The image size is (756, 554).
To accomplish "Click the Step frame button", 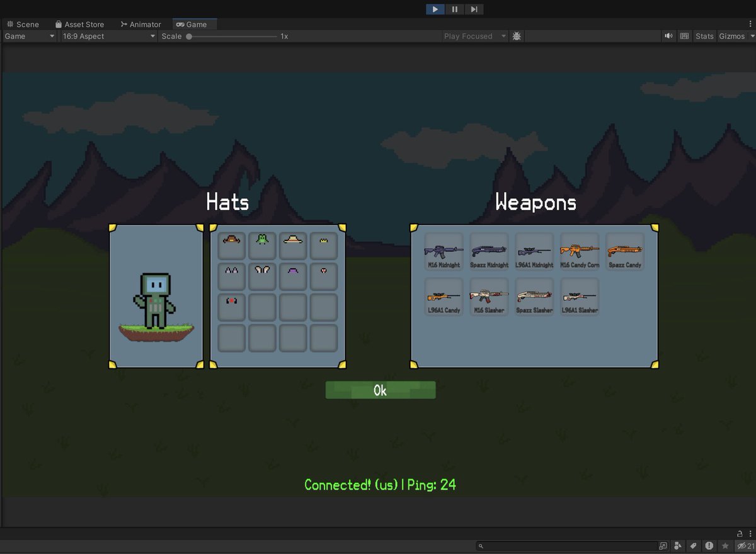I will pos(474,9).
